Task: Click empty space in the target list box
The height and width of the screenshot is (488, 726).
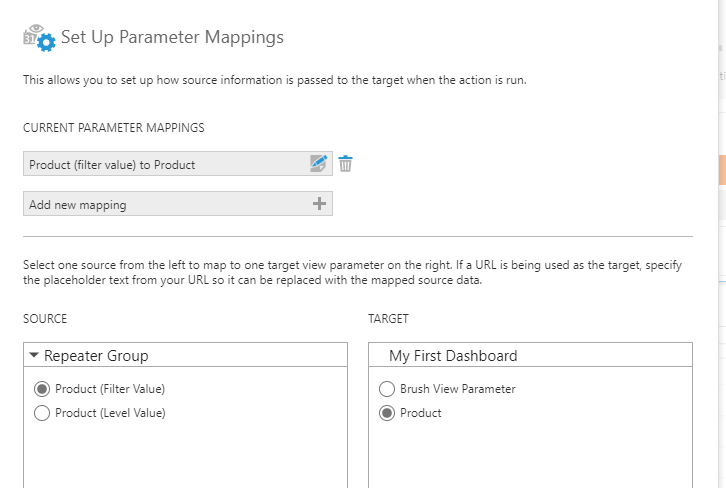Action: (x=530, y=455)
